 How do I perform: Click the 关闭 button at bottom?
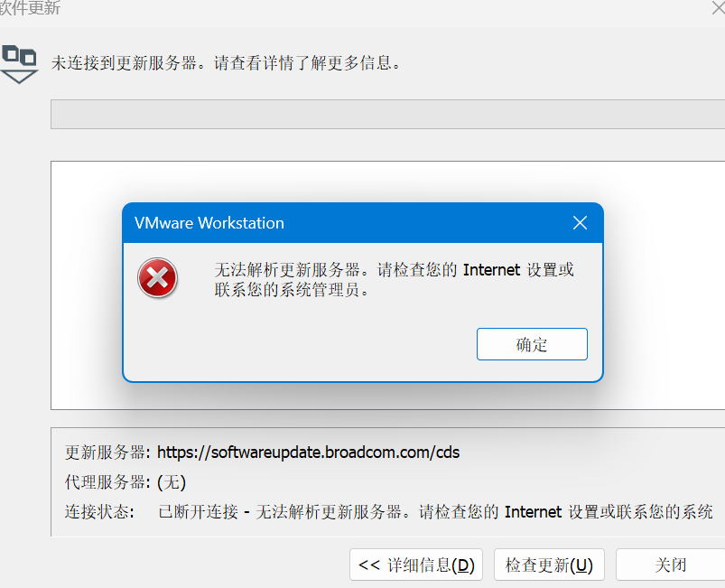click(671, 565)
